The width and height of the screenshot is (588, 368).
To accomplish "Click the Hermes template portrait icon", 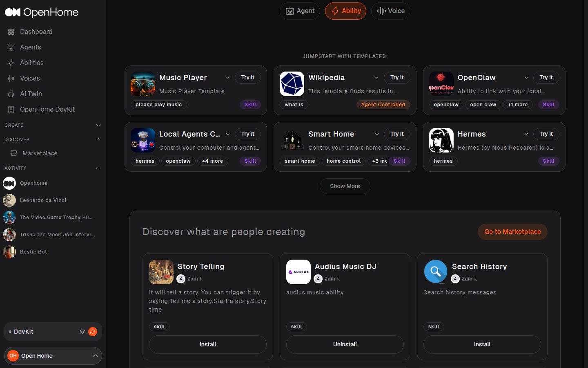I will [441, 140].
